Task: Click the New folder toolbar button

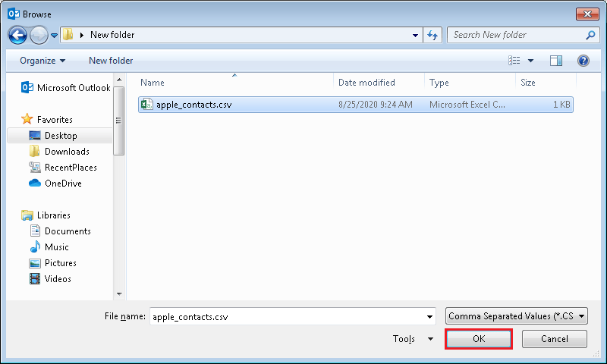Action: tap(111, 61)
